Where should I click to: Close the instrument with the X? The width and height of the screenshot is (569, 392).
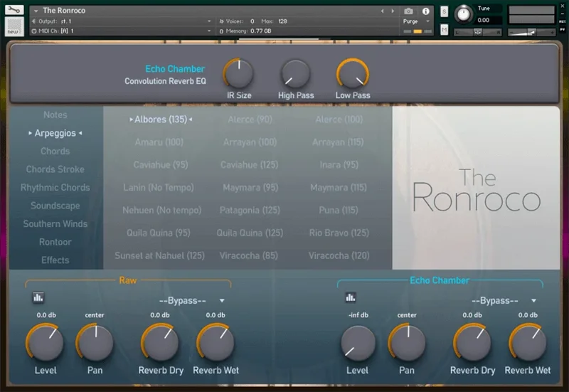(563, 7)
